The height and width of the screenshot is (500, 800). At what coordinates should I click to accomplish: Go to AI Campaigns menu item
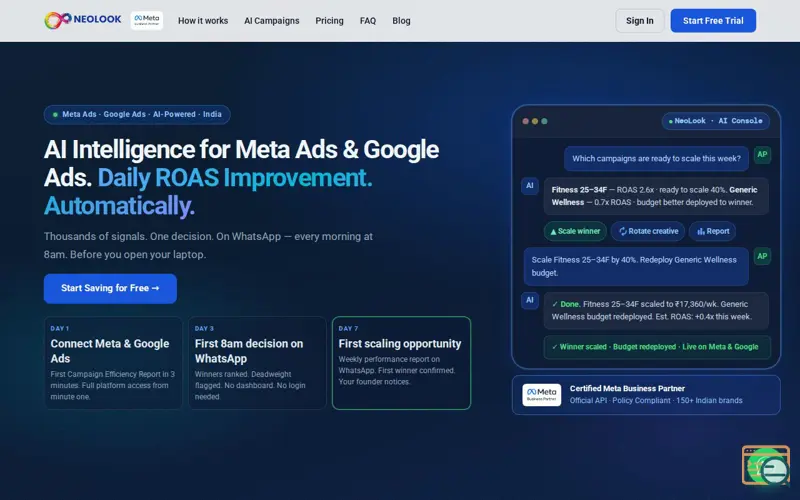tap(271, 21)
